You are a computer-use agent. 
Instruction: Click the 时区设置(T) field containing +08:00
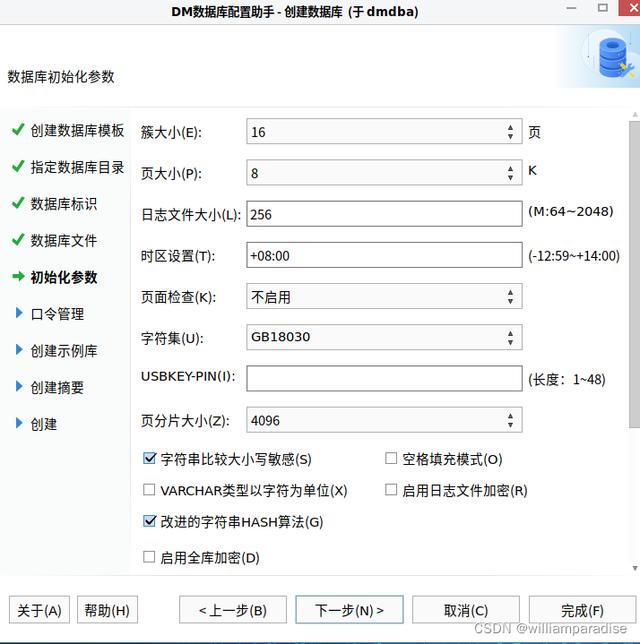coord(384,255)
